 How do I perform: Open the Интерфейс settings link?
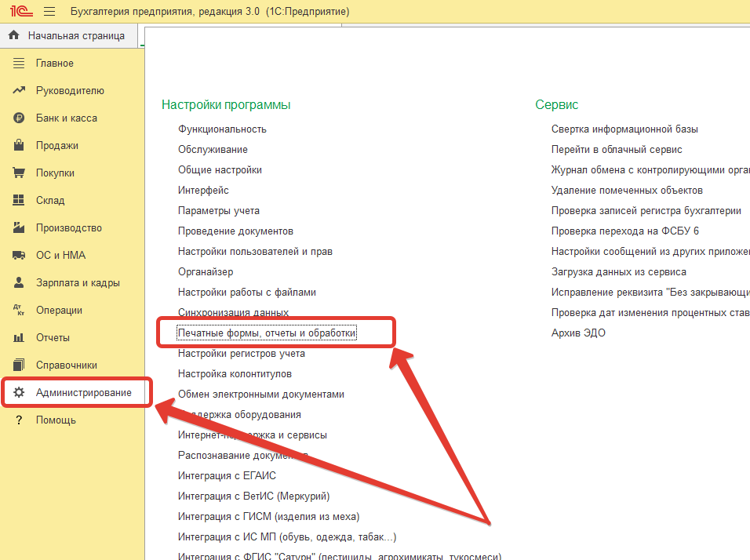click(203, 191)
